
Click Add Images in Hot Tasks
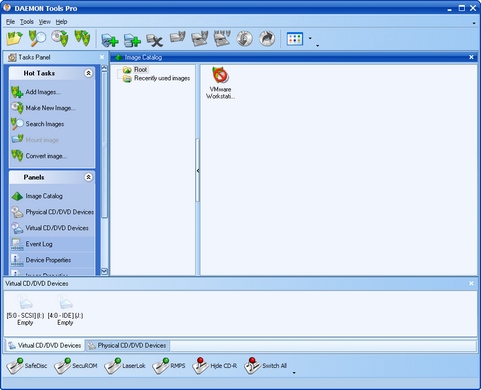tap(36, 92)
